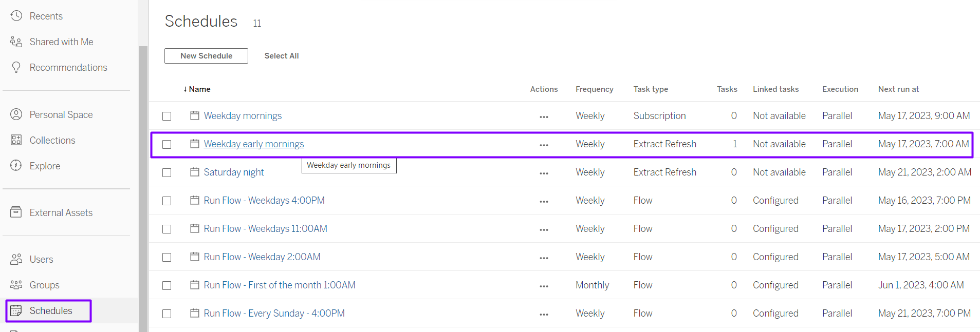Select the Weekday early mornings row checkbox

(x=167, y=144)
